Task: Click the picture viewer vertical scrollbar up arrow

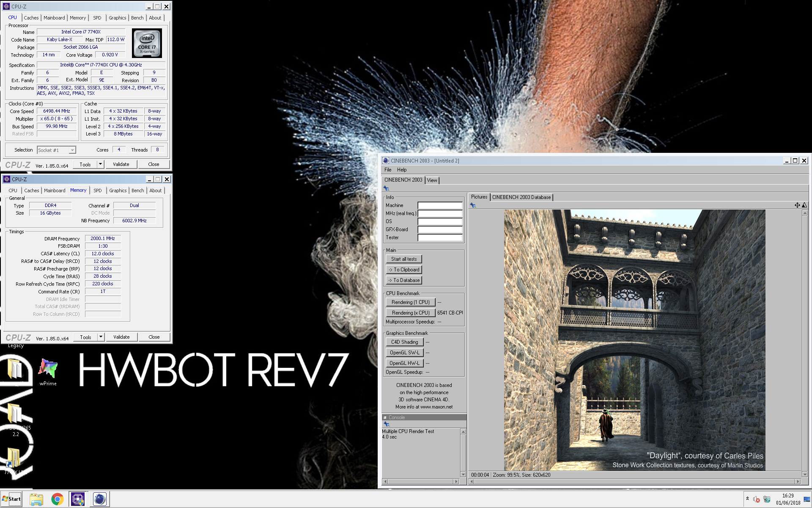Action: (x=805, y=213)
